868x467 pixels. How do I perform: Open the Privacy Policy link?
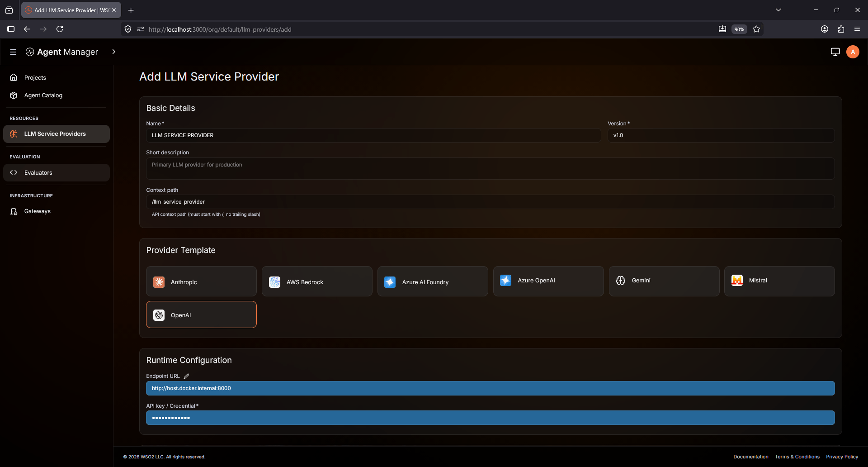[x=842, y=457]
